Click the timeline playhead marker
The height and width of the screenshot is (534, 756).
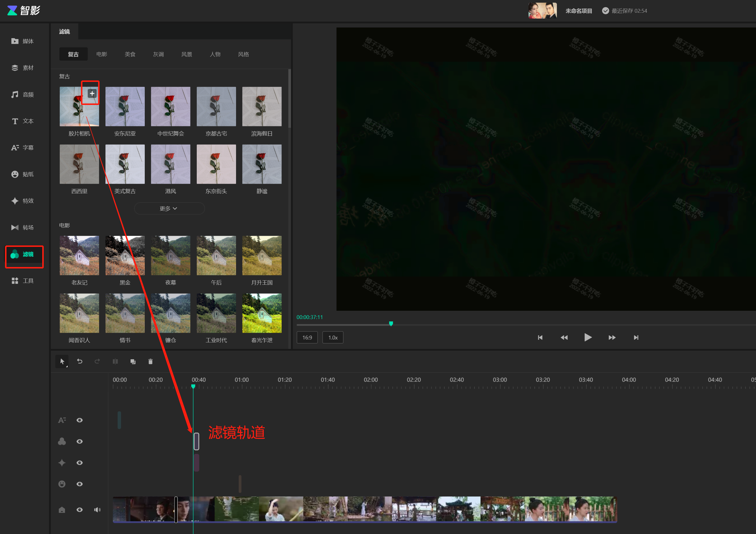point(193,386)
